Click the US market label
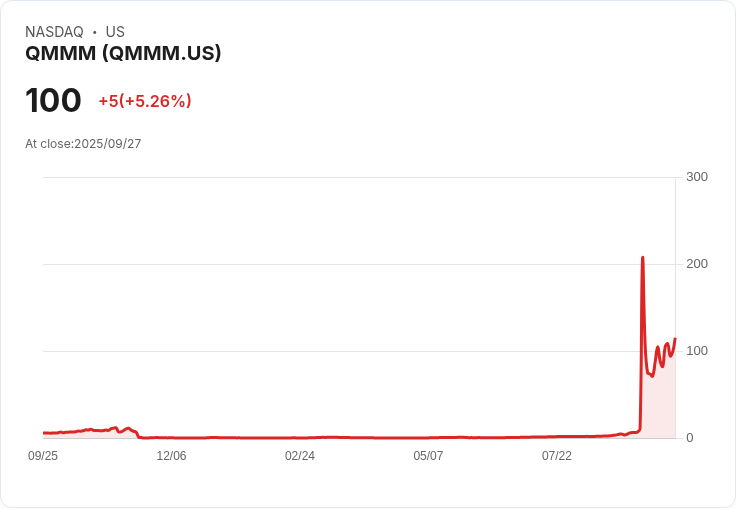This screenshot has height=508, width=736. point(115,32)
